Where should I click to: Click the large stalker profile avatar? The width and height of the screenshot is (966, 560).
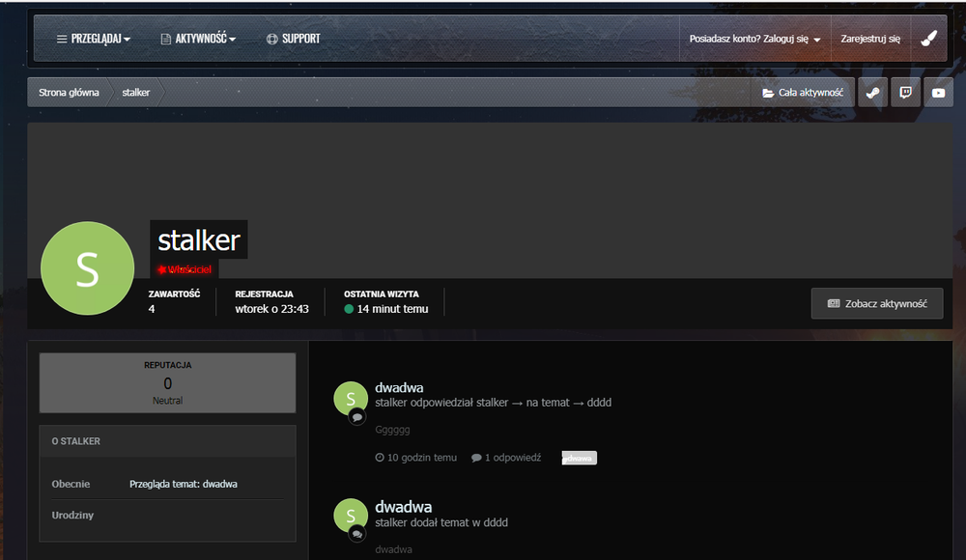point(87,268)
